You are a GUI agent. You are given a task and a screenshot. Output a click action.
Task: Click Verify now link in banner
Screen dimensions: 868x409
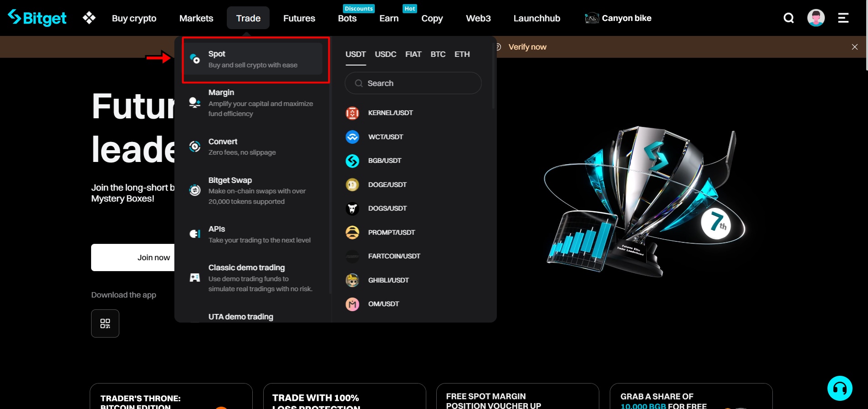pyautogui.click(x=527, y=47)
